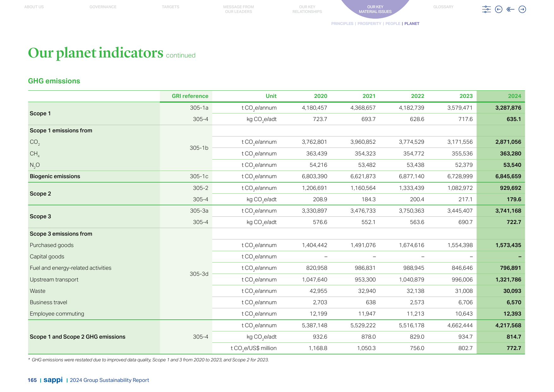Viewport: 554px width, 392px height.
Task: Go to previous page arrow icon
Action: pyautogui.click(x=499, y=9)
